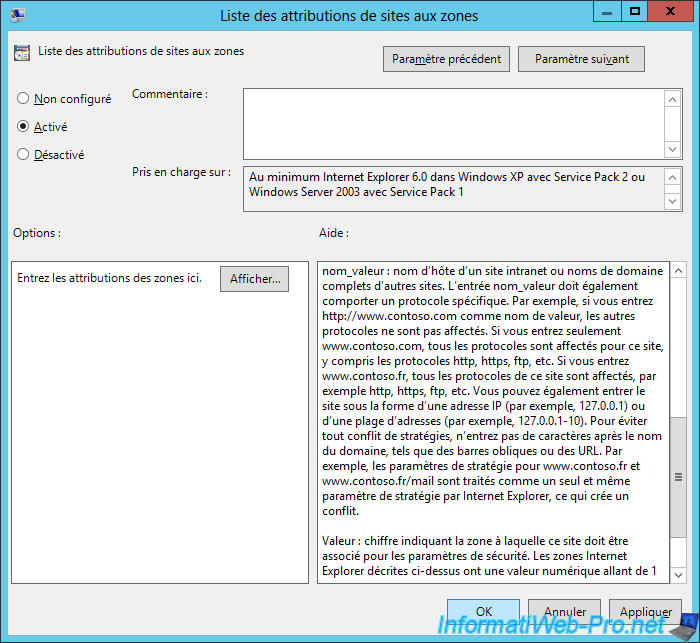Click inside the Aide help text area
700x643 pixels.
coord(490,420)
